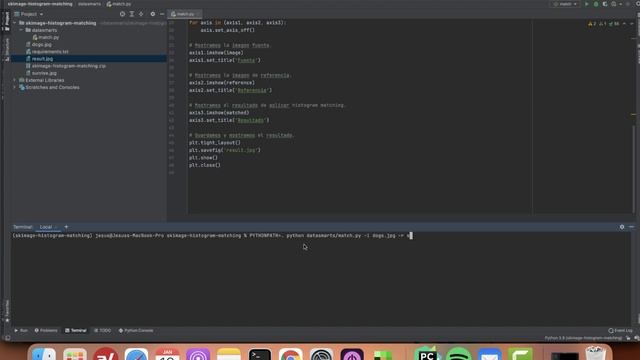This screenshot has height=360, width=640.
Task: Open the Python Console tab
Action: 136,331
